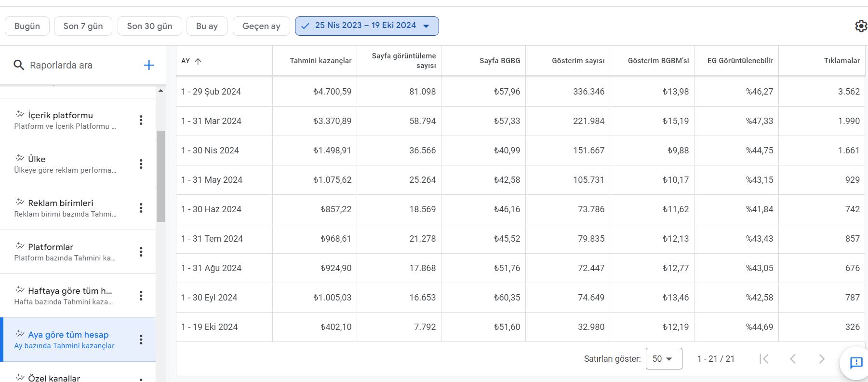The width and height of the screenshot is (868, 382).
Task: Open rows per page dropdown showing 50
Action: pyautogui.click(x=664, y=359)
